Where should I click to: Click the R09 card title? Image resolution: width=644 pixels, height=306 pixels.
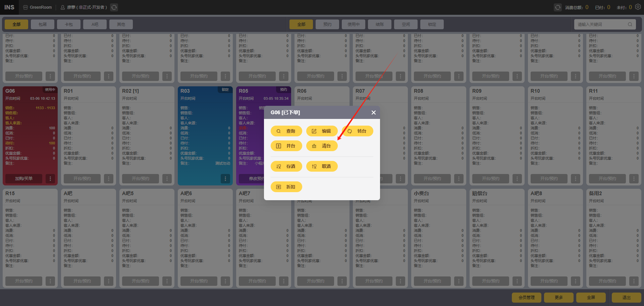click(x=477, y=91)
